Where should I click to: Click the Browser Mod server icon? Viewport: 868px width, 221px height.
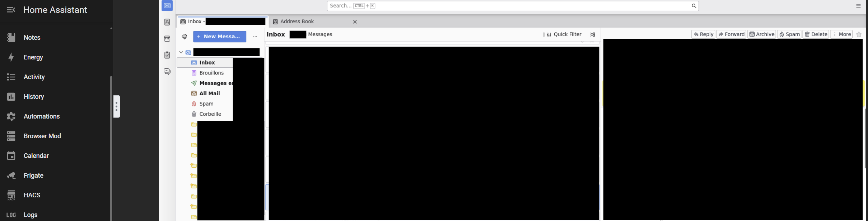11,136
